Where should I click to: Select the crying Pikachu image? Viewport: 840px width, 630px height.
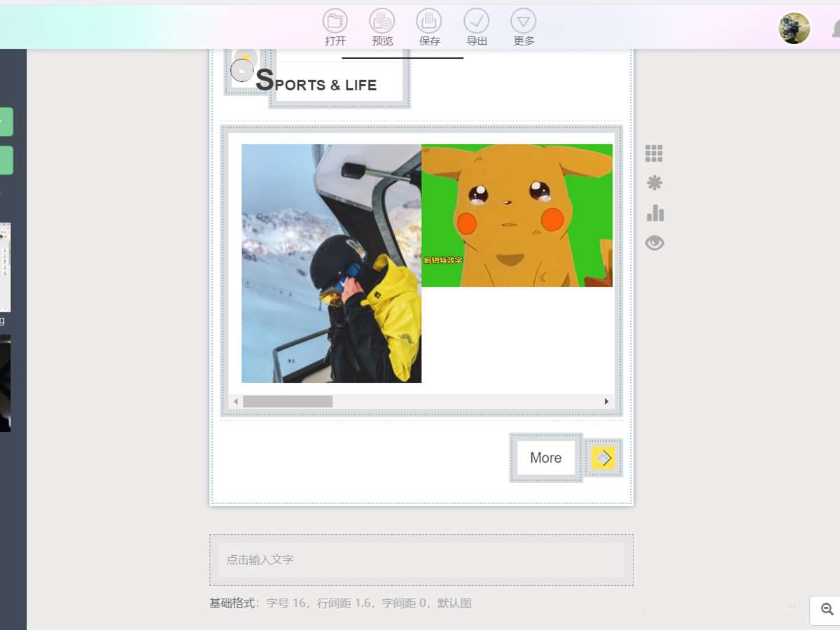click(517, 216)
